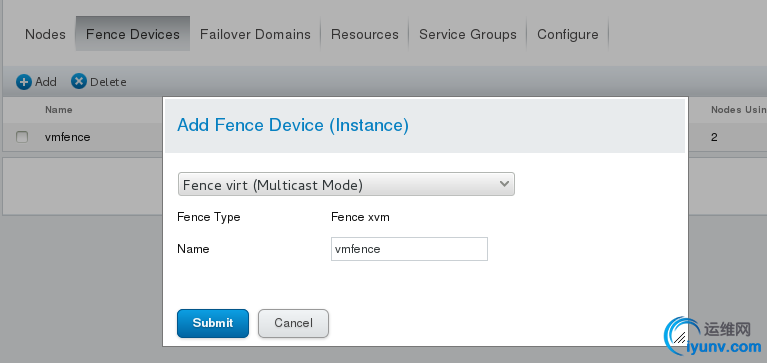This screenshot has width=767, height=363.
Task: Switch to the Nodes tab
Action: pyautogui.click(x=45, y=34)
